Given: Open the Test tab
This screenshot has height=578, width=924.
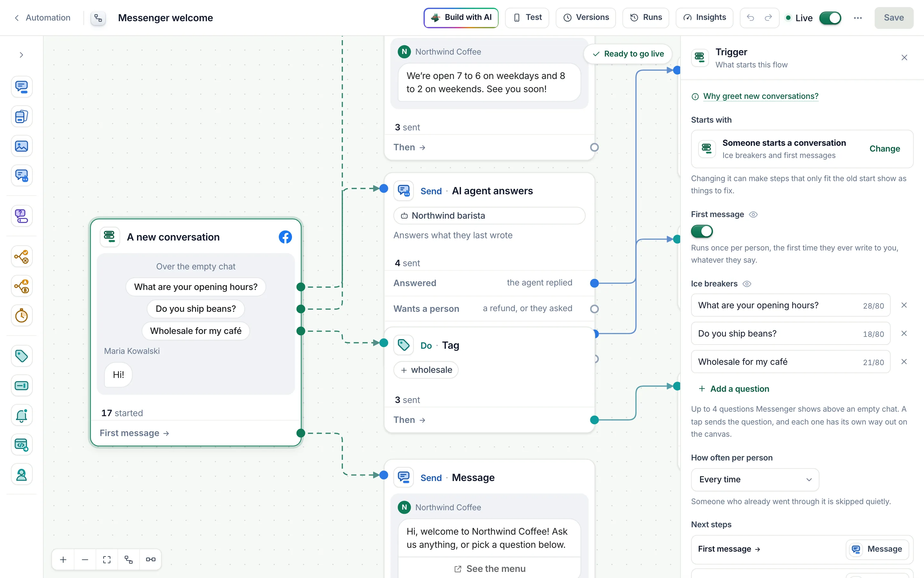Looking at the screenshot, I should click(527, 18).
